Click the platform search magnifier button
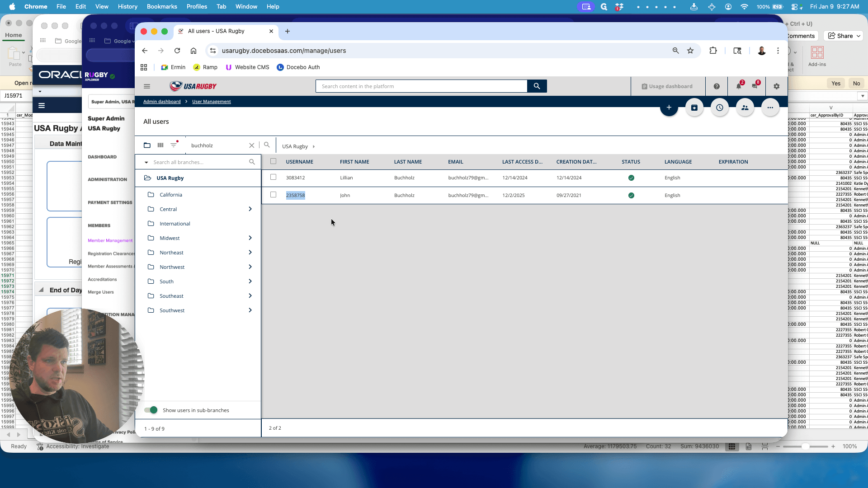The height and width of the screenshot is (488, 868). click(x=537, y=86)
